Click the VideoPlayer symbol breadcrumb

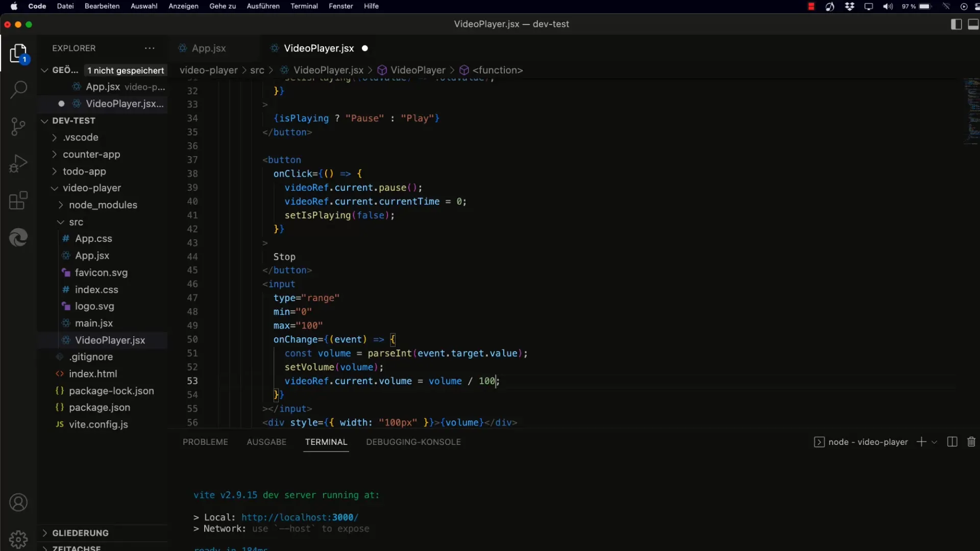click(x=411, y=70)
